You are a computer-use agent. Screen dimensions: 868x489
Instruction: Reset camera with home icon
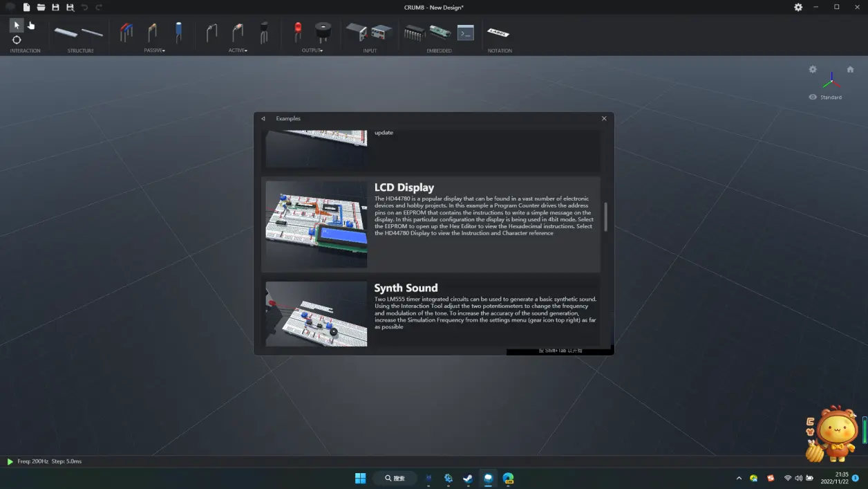(850, 69)
